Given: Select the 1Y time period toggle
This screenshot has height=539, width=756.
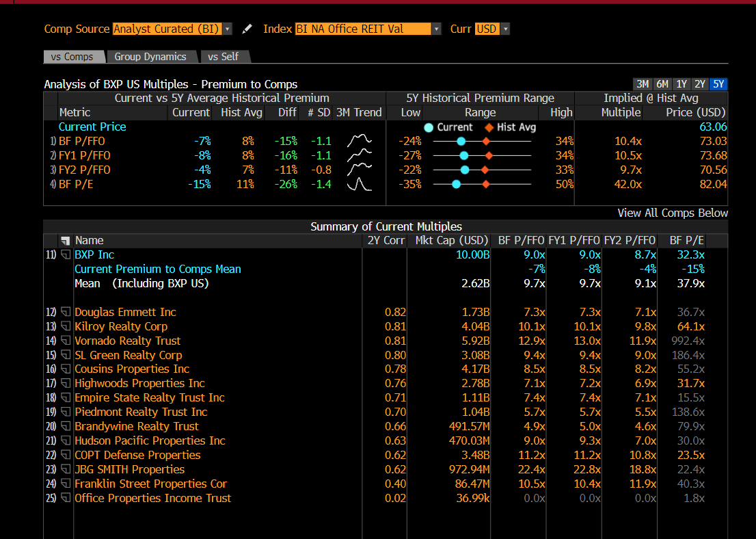Looking at the screenshot, I should (x=681, y=84).
